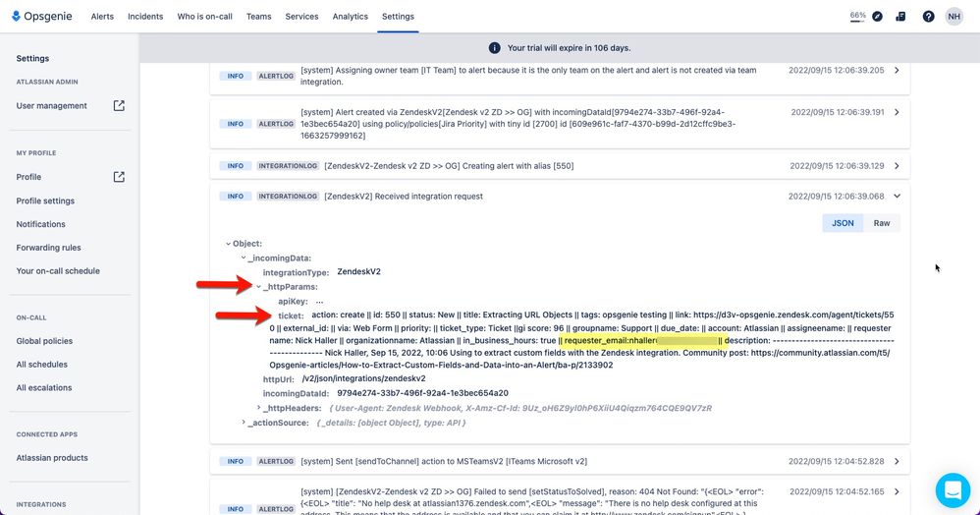Expand the Failed to send setStatusToSolved entry
Viewport: 980px width, 515px height.
[x=897, y=491]
